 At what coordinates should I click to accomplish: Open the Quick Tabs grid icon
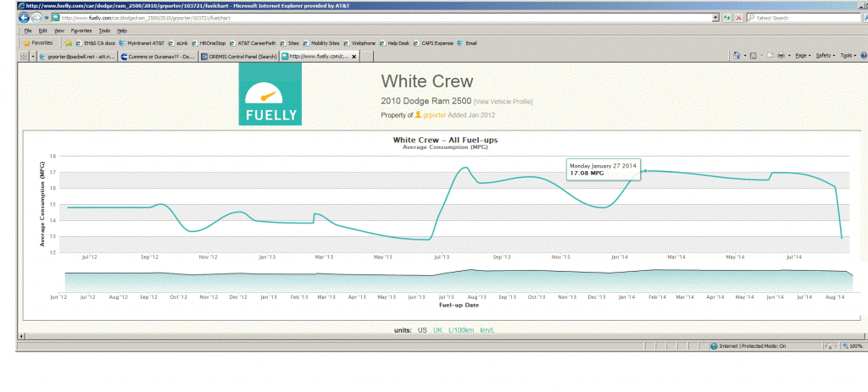(23, 57)
